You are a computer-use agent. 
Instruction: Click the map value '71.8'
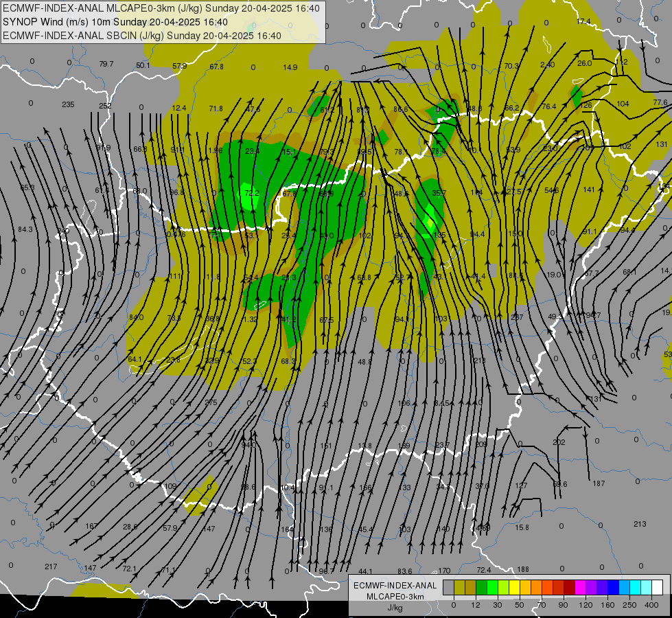click(x=216, y=109)
